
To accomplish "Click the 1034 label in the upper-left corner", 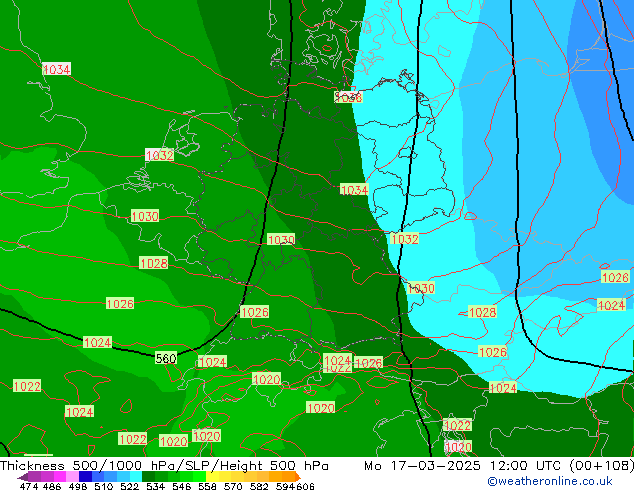I will click(57, 69).
